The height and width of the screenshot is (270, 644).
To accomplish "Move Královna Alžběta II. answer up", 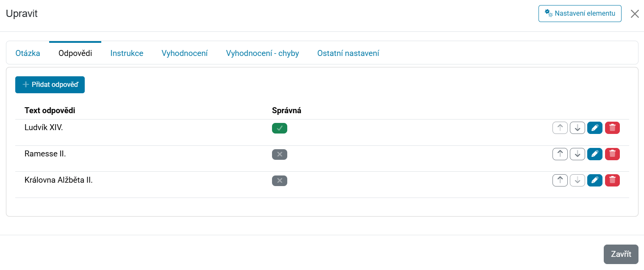I will click(560, 180).
